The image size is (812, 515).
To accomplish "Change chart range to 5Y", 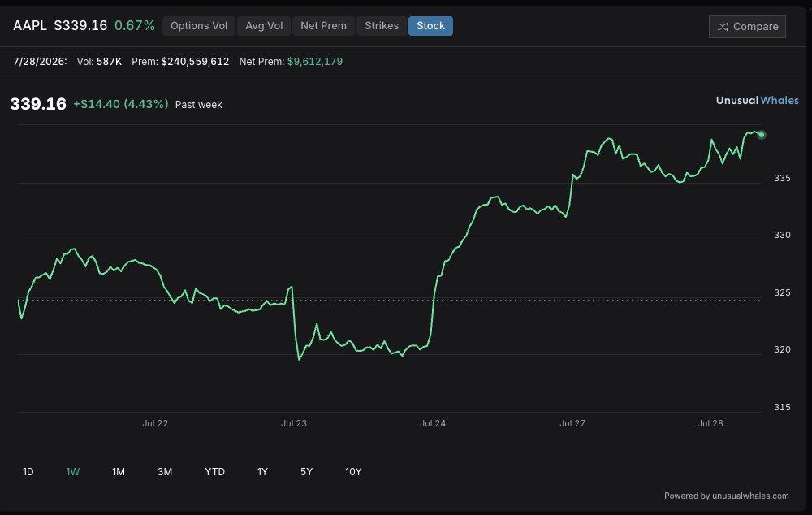I will pyautogui.click(x=307, y=471).
